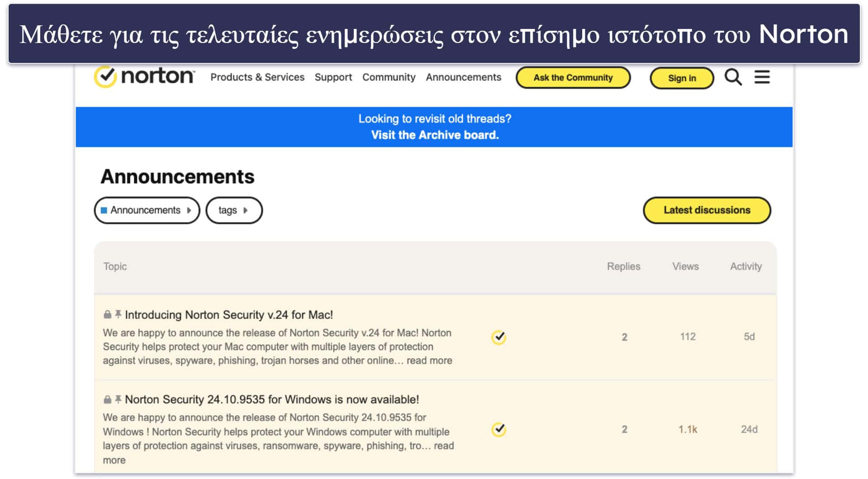
Task: Sort by the Views column header
Action: coord(685,266)
